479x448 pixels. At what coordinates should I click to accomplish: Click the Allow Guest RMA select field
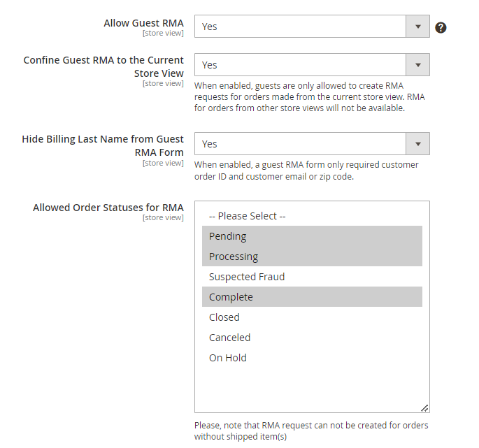coord(312,27)
